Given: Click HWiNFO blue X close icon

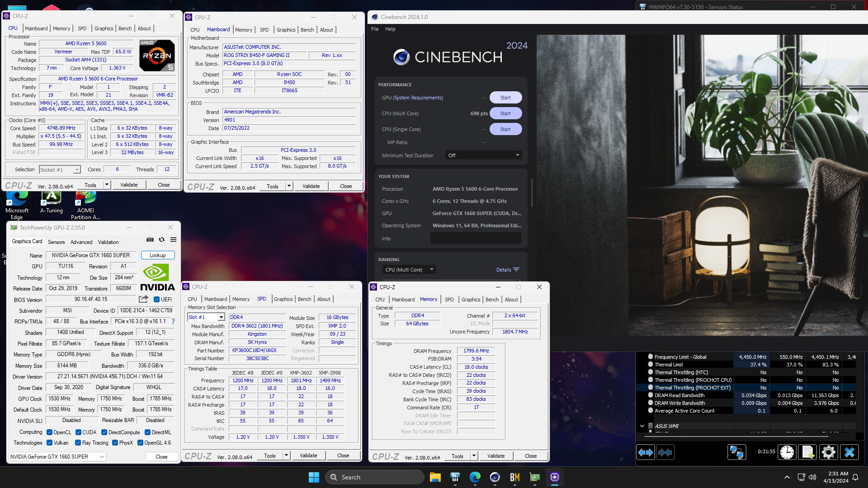Looking at the screenshot, I should [849, 452].
